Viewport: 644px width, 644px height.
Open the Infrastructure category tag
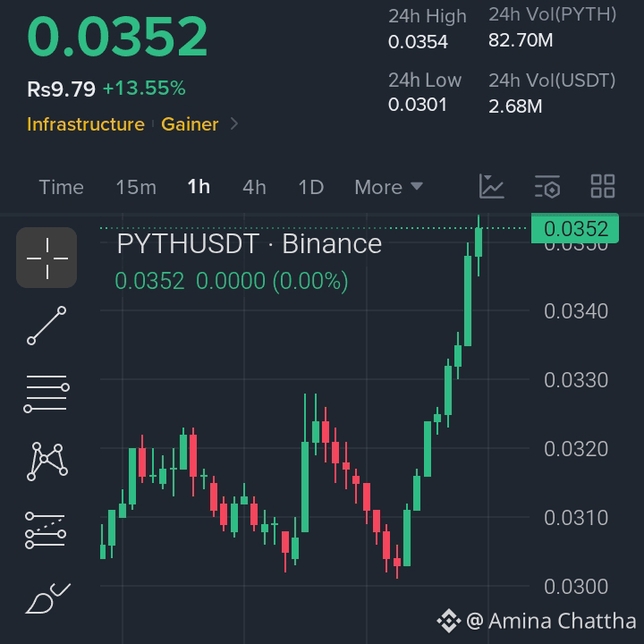pyautogui.click(x=86, y=124)
